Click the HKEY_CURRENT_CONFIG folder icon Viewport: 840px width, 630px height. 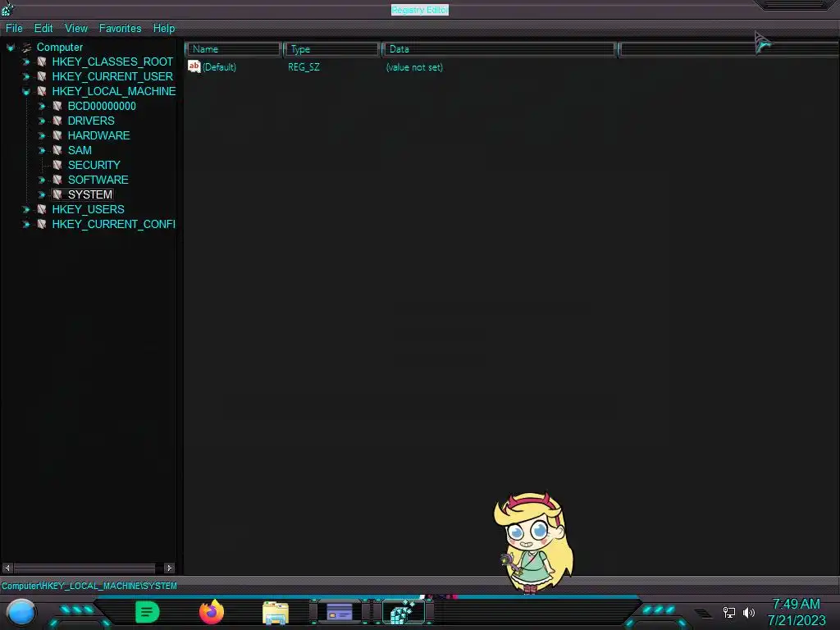coord(42,224)
